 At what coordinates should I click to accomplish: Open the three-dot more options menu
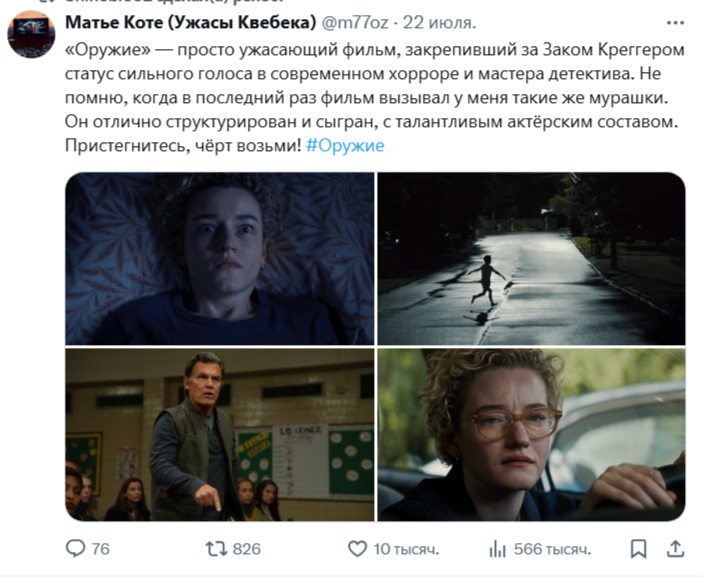tap(675, 23)
